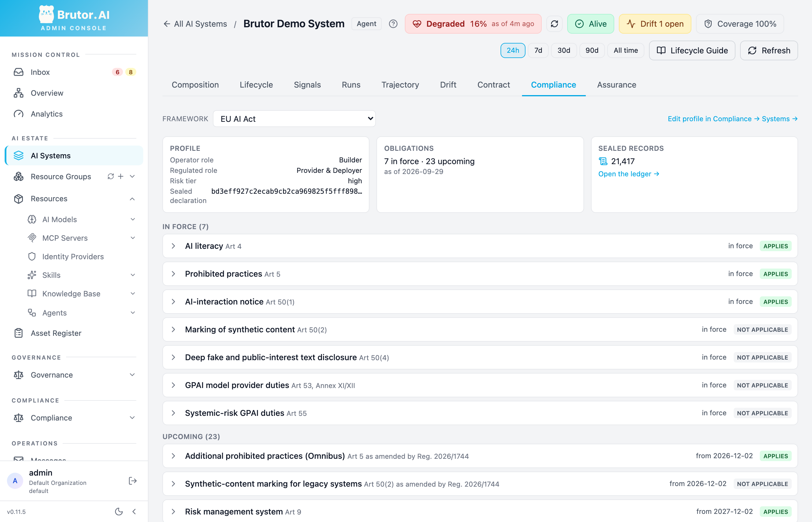Select the All time range
Screen dimensions: 812x522
(626, 50)
